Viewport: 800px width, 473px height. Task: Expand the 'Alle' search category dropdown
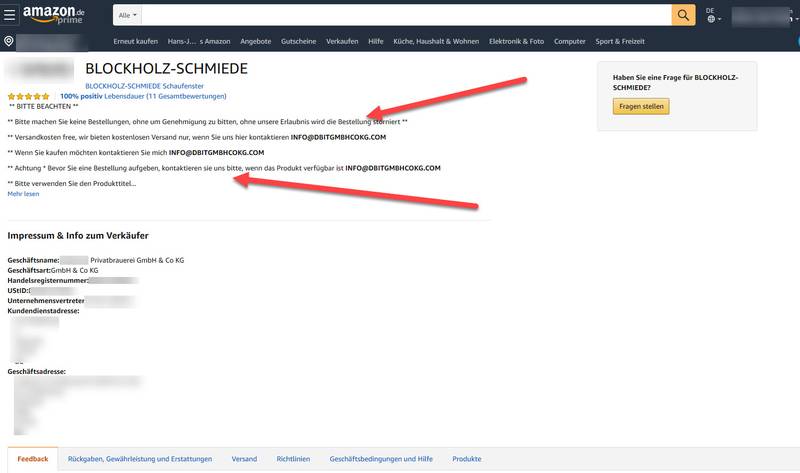click(x=128, y=15)
